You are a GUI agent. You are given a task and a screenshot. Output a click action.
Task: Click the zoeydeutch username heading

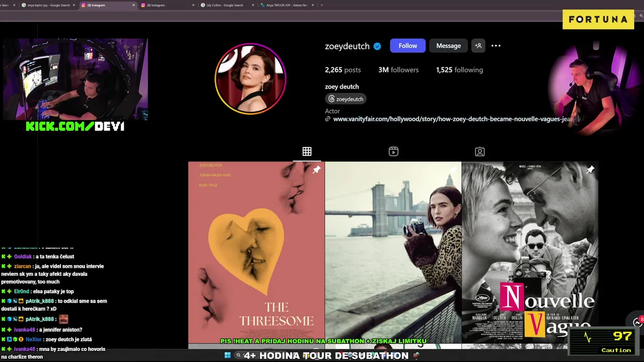point(347,46)
